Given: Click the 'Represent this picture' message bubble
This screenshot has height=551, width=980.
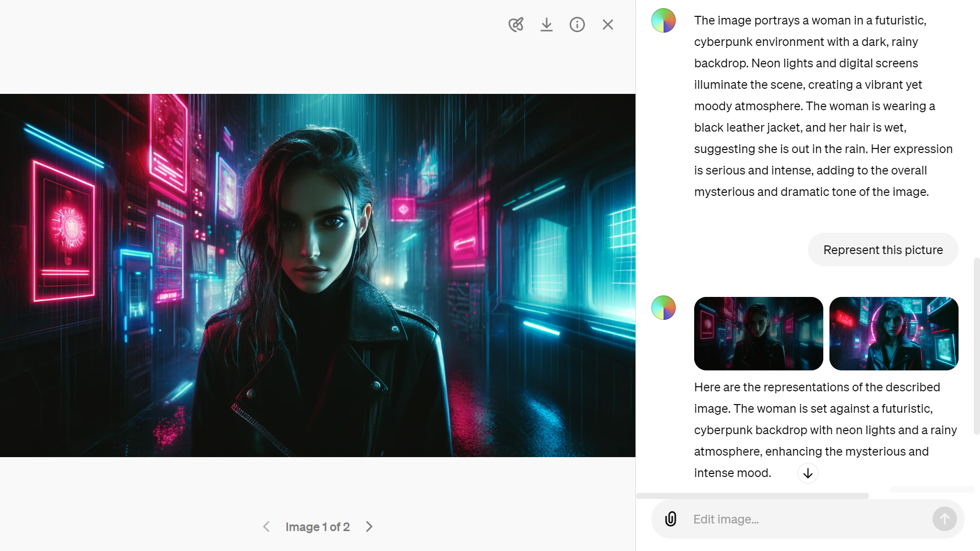Looking at the screenshot, I should [883, 250].
